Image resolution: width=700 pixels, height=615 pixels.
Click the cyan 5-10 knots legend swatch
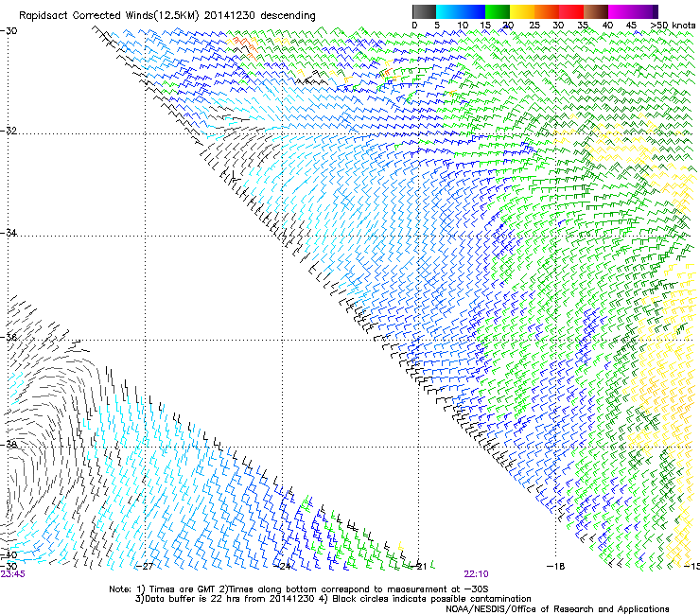(447, 11)
